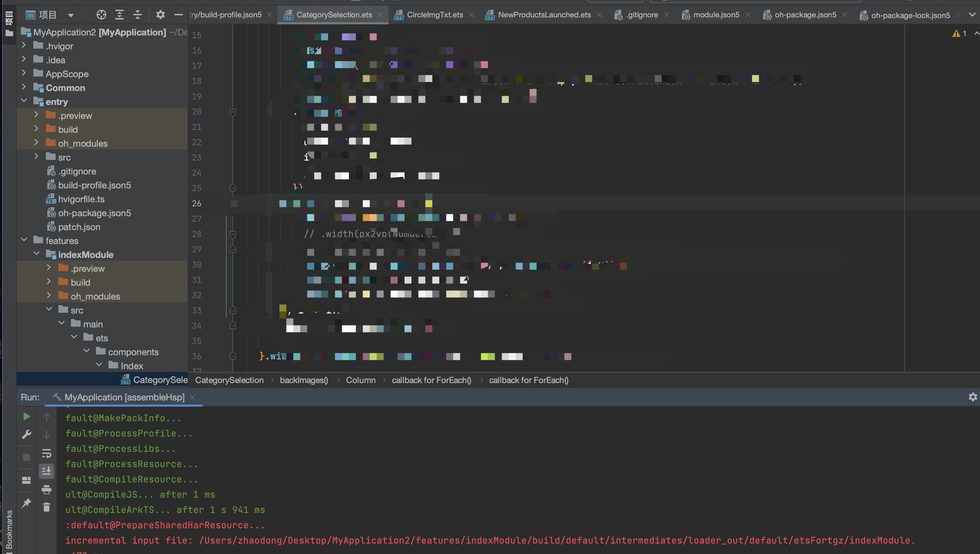Click the print icon in Run console

click(47, 489)
